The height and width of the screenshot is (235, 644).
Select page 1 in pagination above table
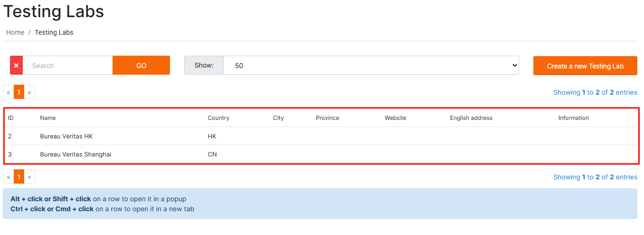pyautogui.click(x=19, y=92)
